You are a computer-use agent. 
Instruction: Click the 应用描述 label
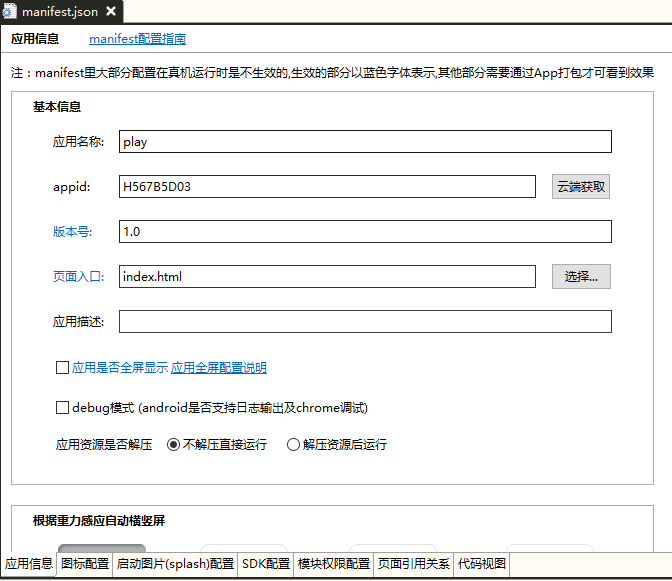[78, 321]
